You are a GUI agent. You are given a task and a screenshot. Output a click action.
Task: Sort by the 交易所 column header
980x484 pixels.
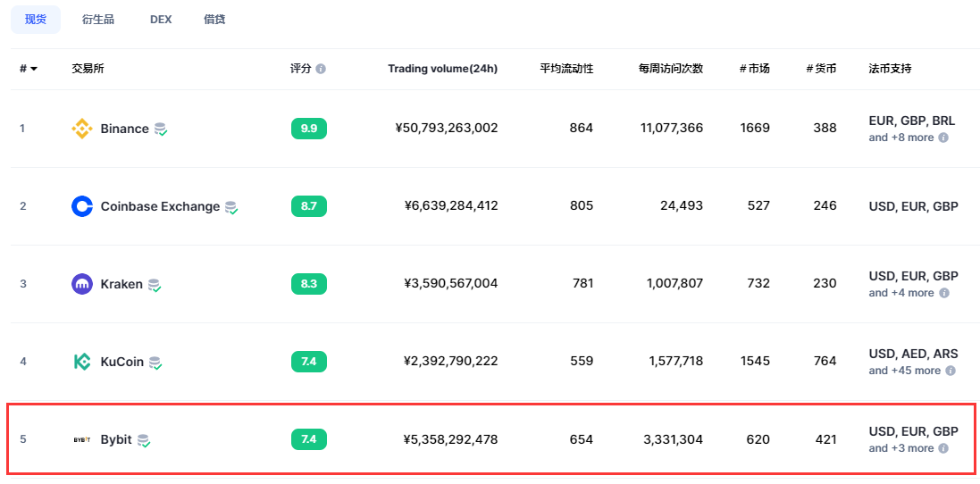(x=88, y=69)
